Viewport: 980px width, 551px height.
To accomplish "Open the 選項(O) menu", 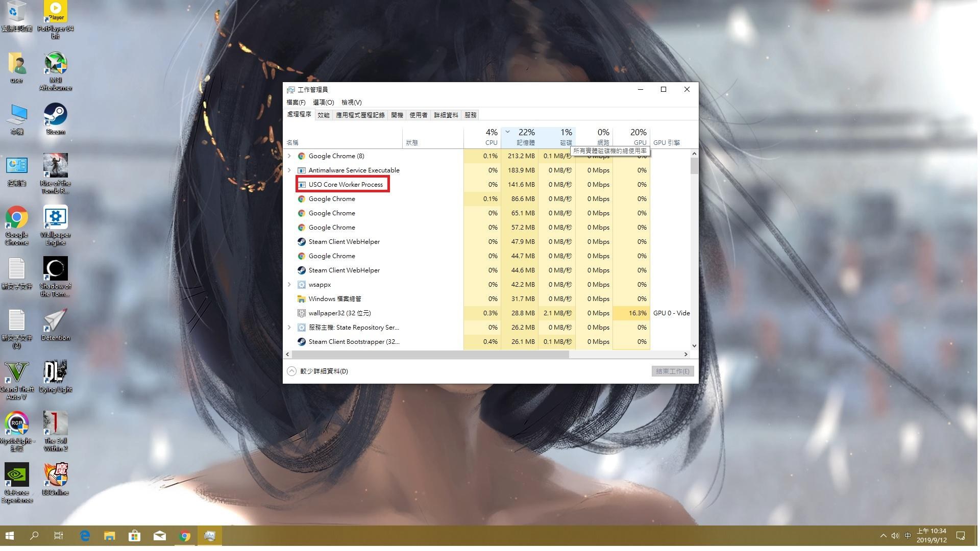I will pos(324,103).
